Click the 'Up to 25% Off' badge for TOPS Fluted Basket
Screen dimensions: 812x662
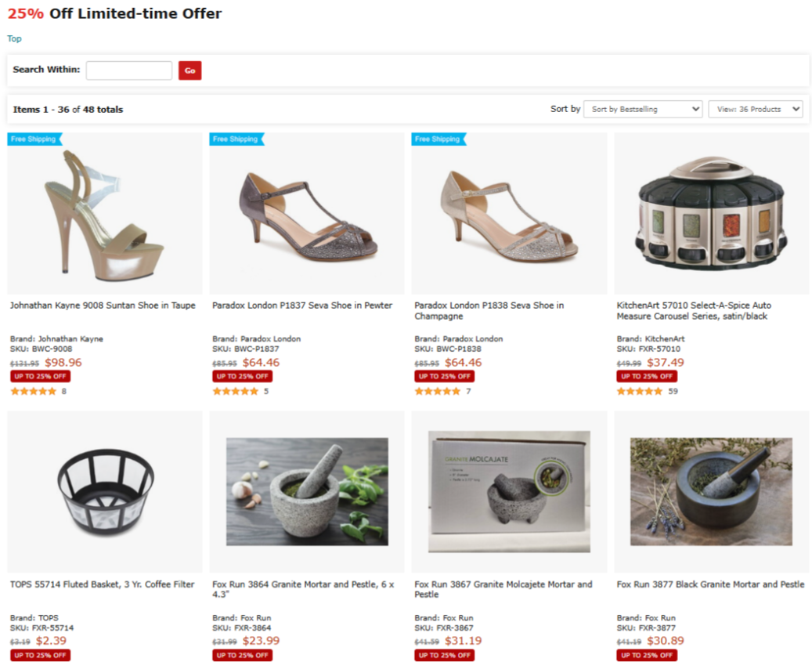tap(40, 655)
